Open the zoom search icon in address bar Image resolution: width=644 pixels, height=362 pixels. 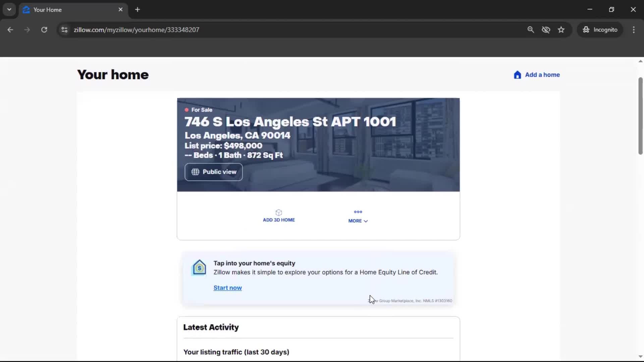pyautogui.click(x=531, y=29)
